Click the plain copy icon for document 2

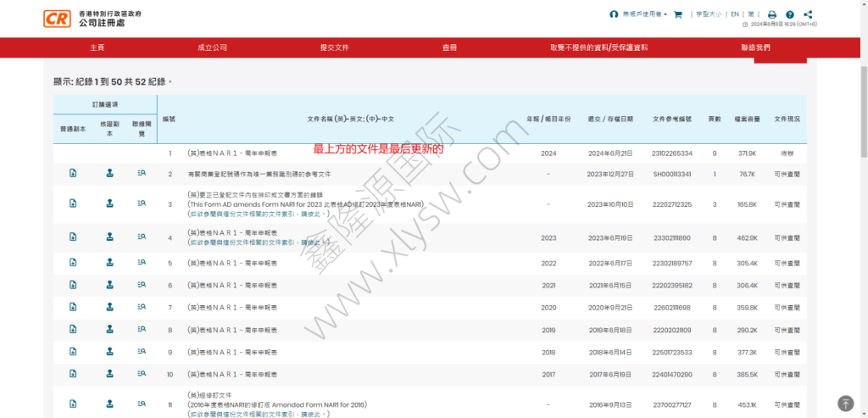pyautogui.click(x=73, y=173)
